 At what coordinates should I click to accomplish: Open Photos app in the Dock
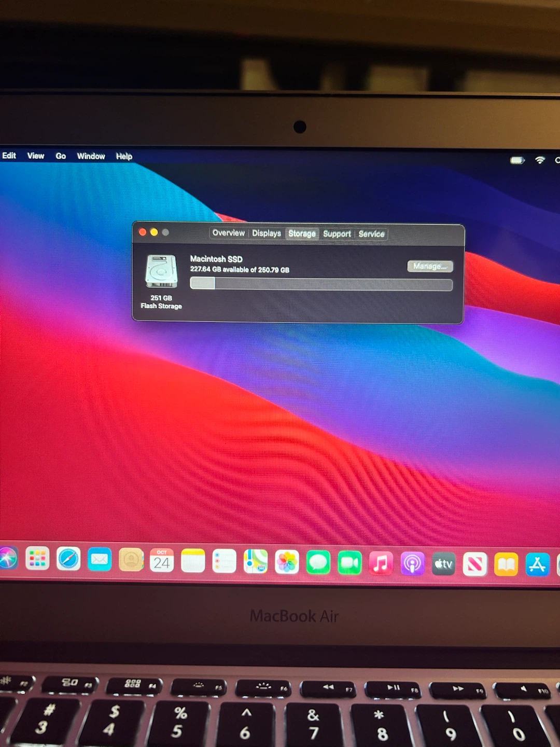click(287, 562)
